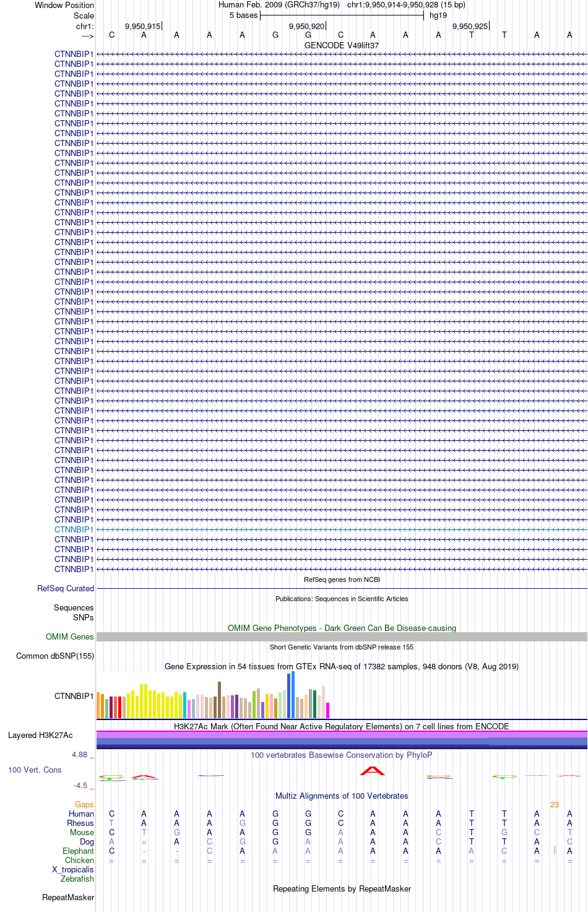Select the X_tropicalis alignment row label
588x912 pixels.
pyautogui.click(x=73, y=869)
